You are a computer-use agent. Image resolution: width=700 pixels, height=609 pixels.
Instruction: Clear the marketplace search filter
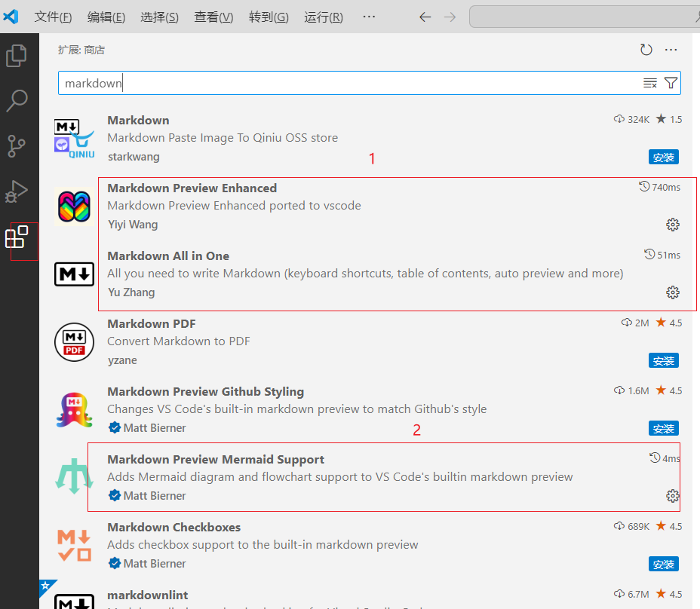point(649,83)
